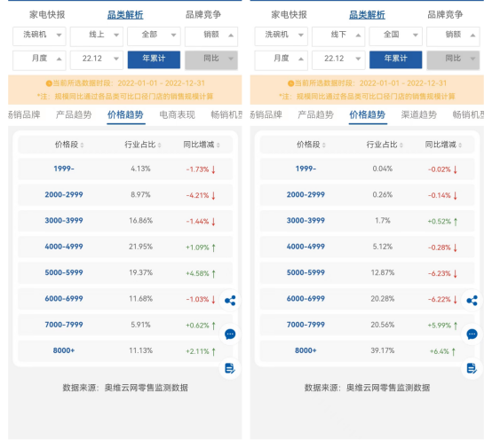
Task: Switch to 渠道趋势 tab
Action: click(x=419, y=114)
